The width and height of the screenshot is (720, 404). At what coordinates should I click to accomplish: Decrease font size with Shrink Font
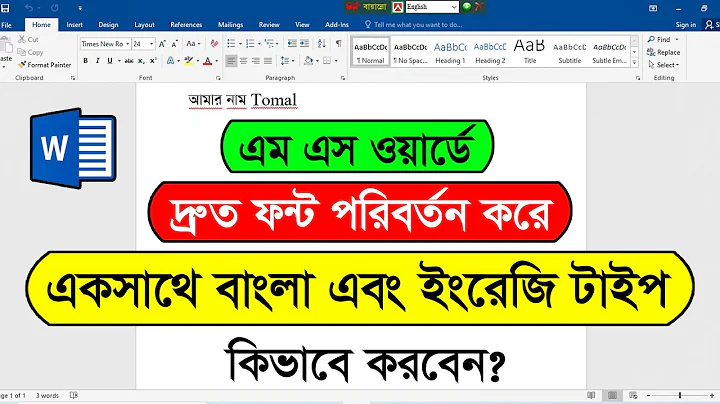[174, 44]
